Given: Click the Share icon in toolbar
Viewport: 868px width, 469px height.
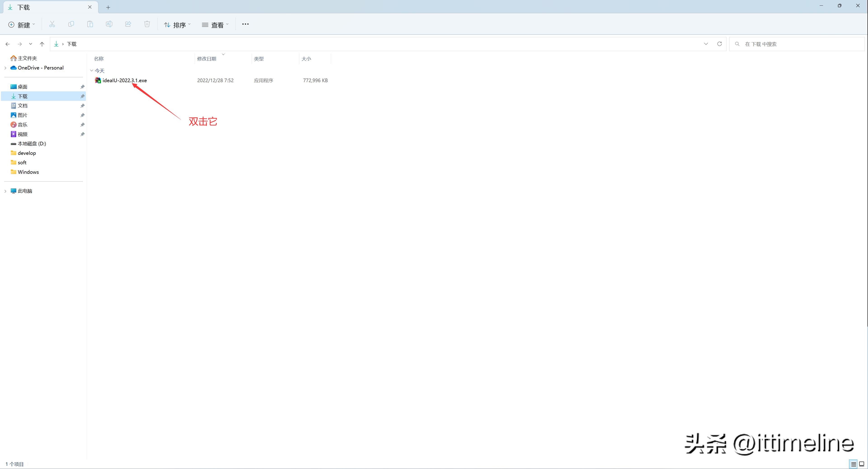Looking at the screenshot, I should (x=128, y=24).
